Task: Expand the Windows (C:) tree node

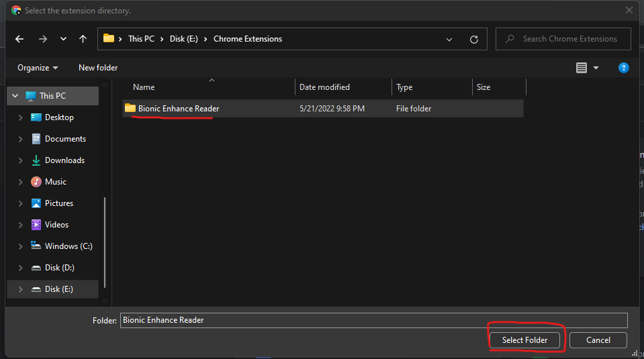Action: click(x=20, y=246)
